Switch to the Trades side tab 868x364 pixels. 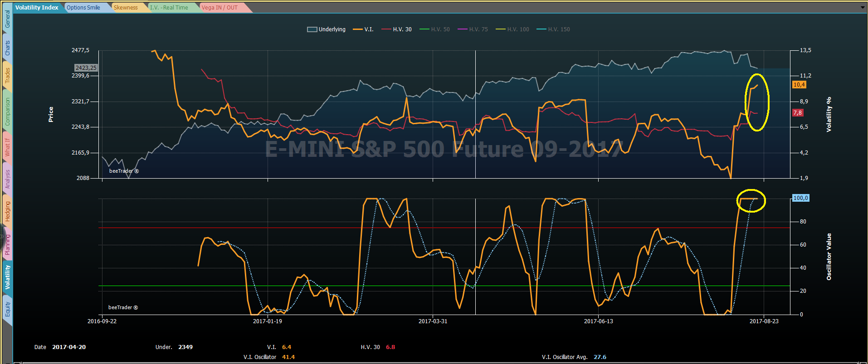click(x=7, y=76)
